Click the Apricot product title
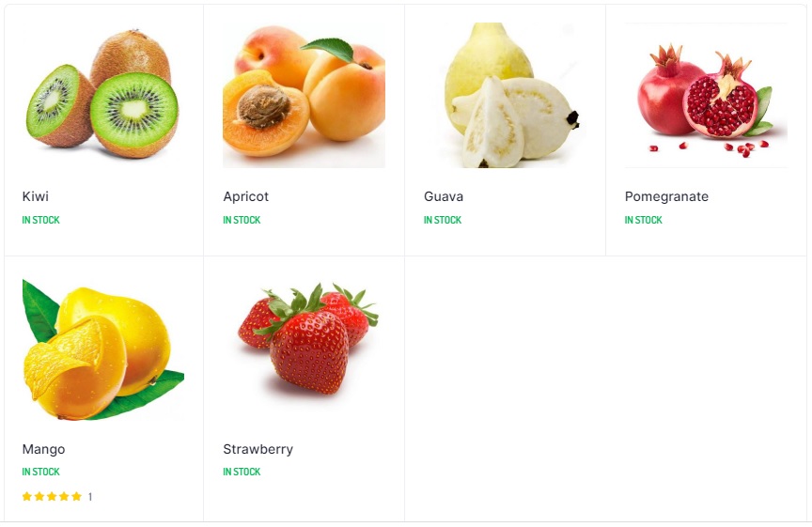 click(246, 196)
